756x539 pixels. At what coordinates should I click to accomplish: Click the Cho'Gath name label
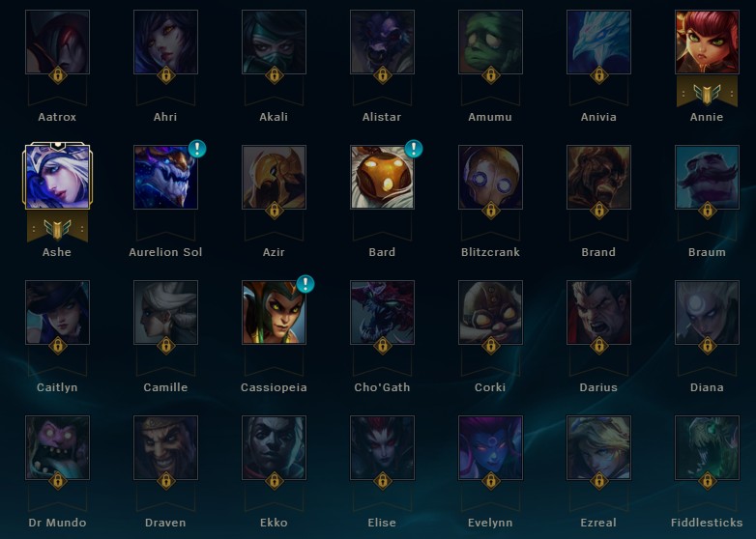point(382,387)
